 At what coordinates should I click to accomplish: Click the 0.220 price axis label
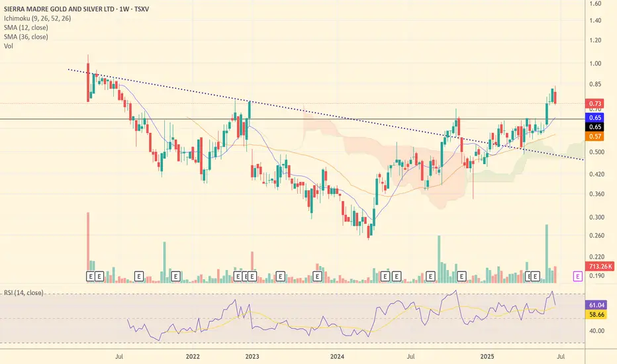click(597, 257)
